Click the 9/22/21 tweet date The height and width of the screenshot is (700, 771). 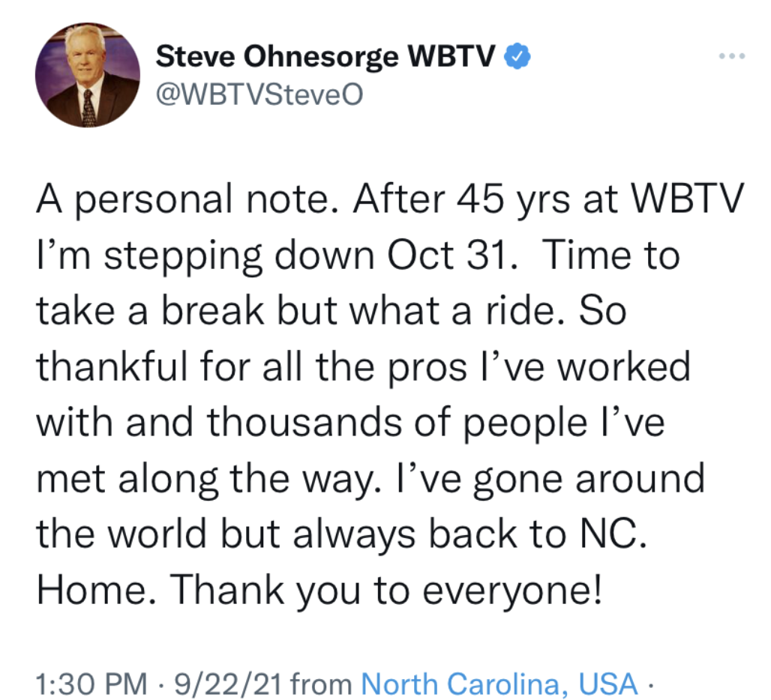(228, 684)
